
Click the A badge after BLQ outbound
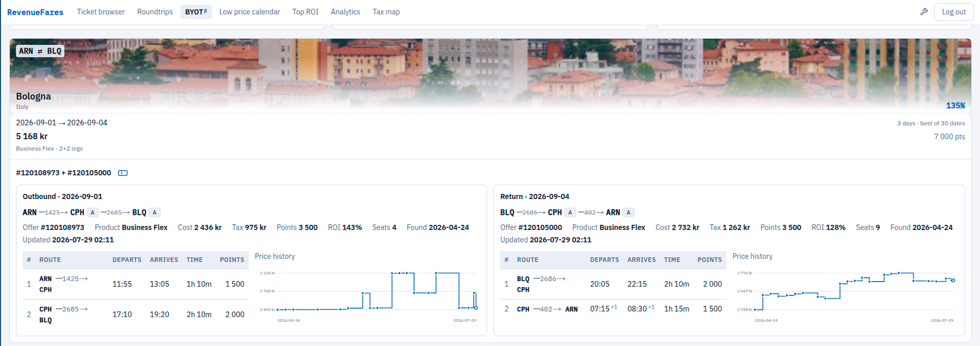[154, 212]
